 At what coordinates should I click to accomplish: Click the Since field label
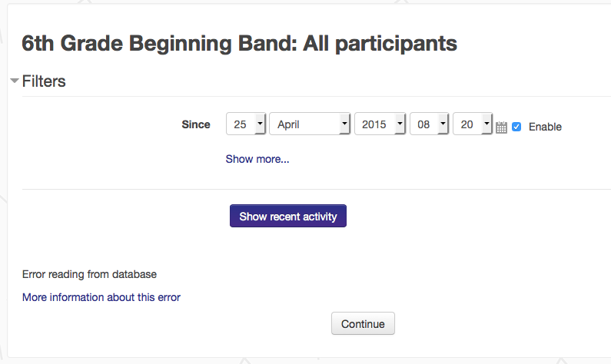(196, 124)
